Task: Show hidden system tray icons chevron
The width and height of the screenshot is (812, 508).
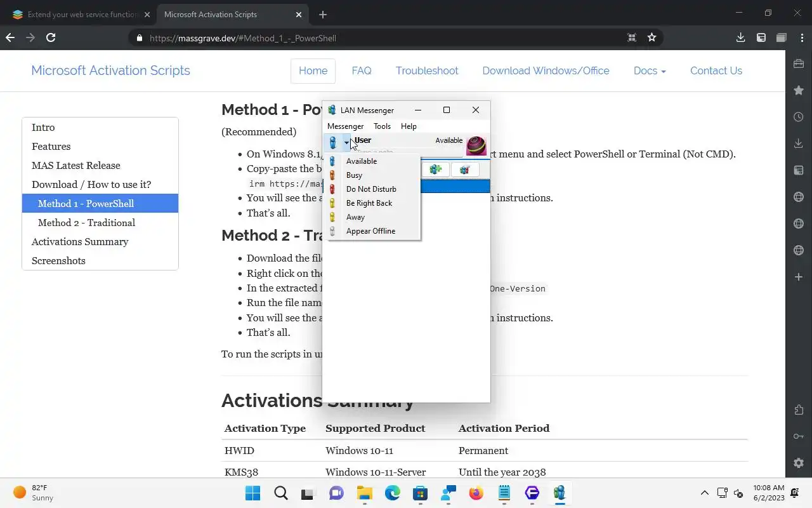Action: point(704,493)
